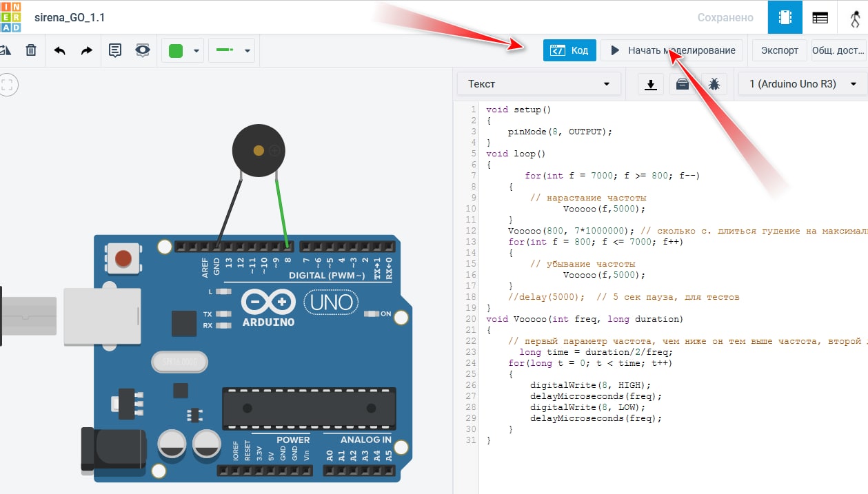Click code line 'pinMode(8, OUTPUT);'
868x494 pixels.
pos(560,132)
